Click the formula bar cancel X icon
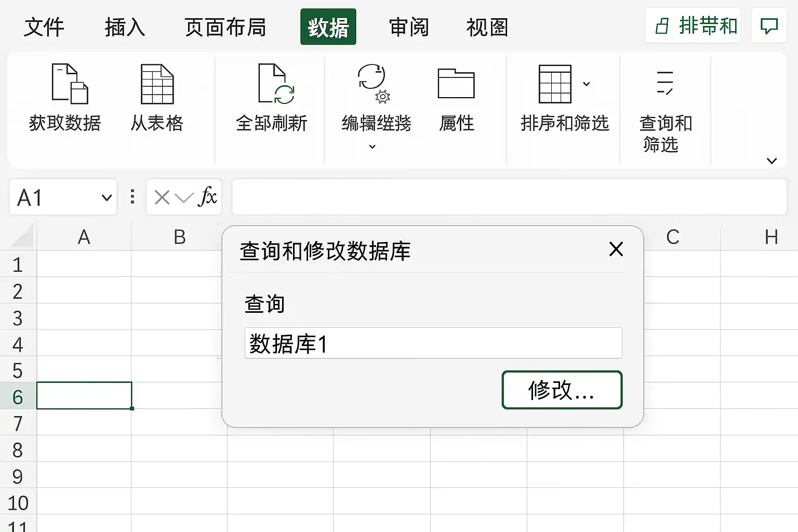The image size is (798, 532). tap(162, 197)
